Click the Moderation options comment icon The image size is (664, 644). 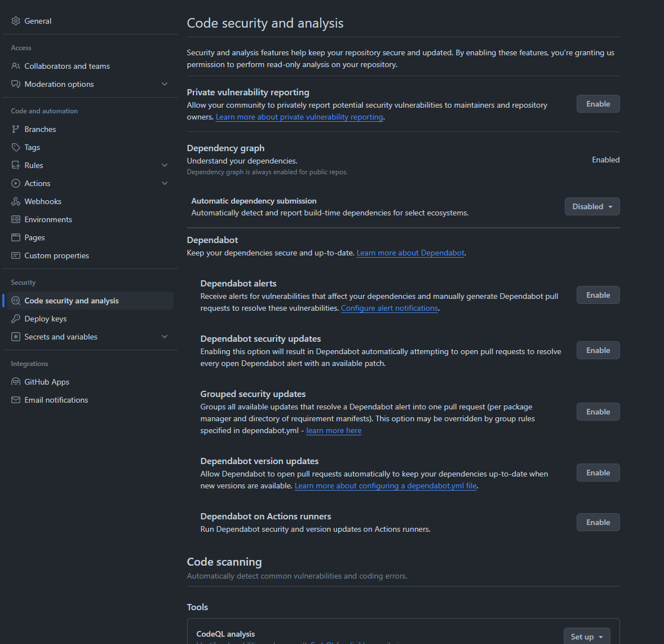(x=16, y=84)
